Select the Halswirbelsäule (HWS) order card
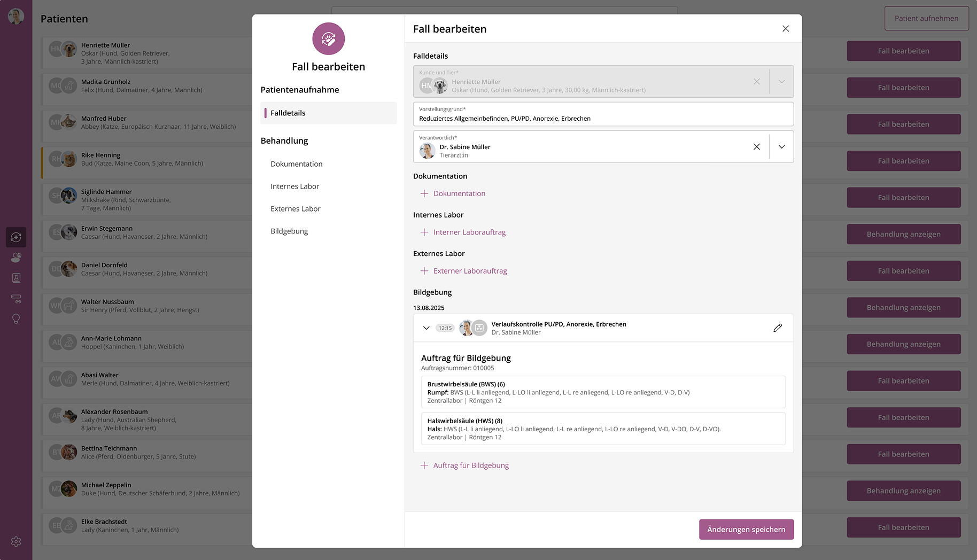 (603, 429)
